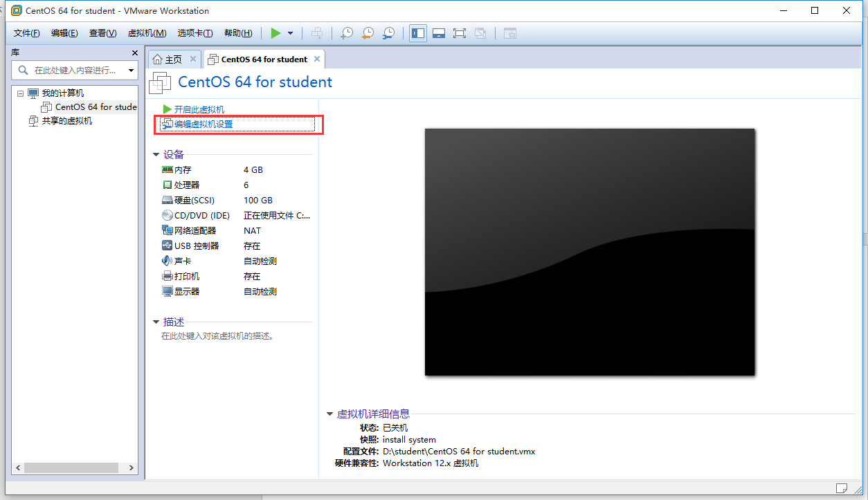This screenshot has width=868, height=500.
Task: Collapse 我的计算机 tree node
Action: click(x=20, y=93)
